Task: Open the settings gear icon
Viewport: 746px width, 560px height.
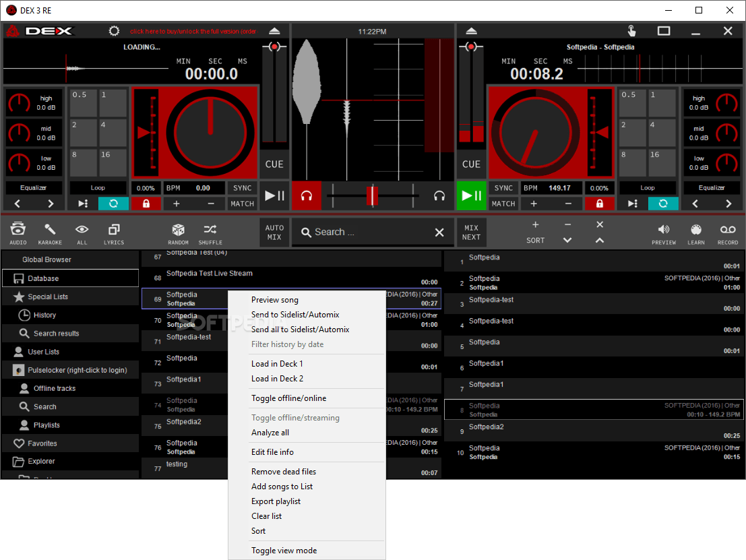Action: [x=114, y=31]
